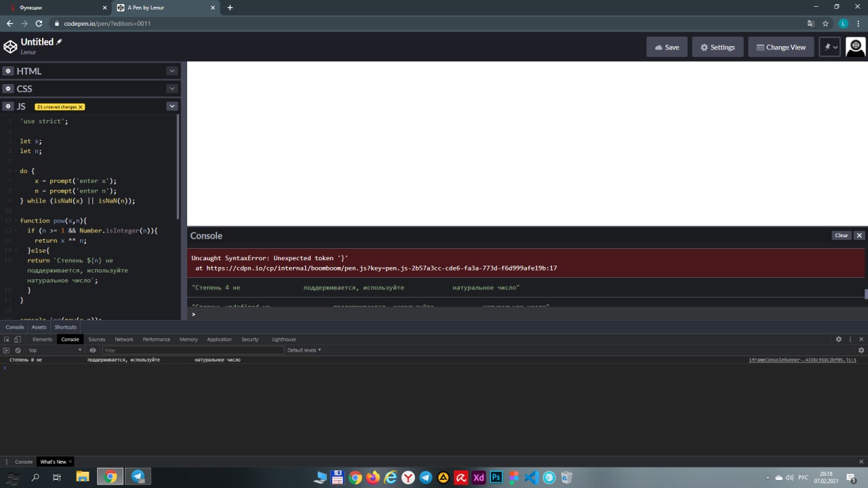Open the DevTools drawer What's New tab
This screenshot has width=868, height=488.
click(x=54, y=462)
